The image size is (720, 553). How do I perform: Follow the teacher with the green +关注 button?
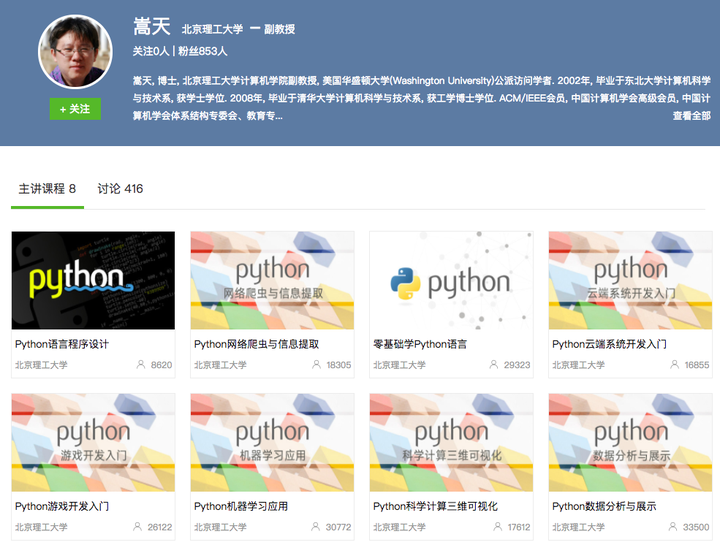tap(75, 109)
